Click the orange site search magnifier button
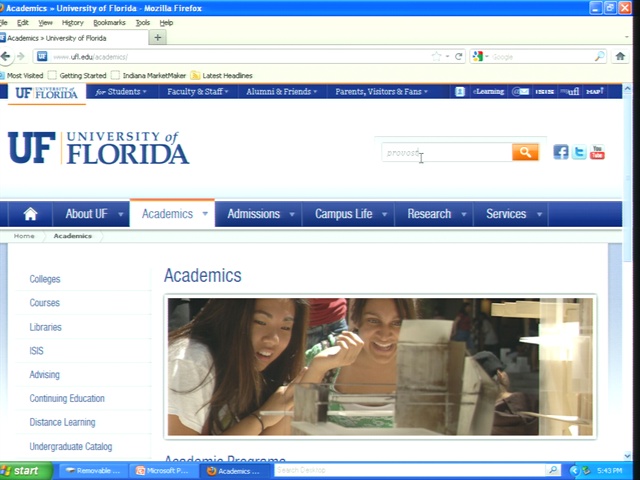This screenshot has width=640, height=480. 525,152
